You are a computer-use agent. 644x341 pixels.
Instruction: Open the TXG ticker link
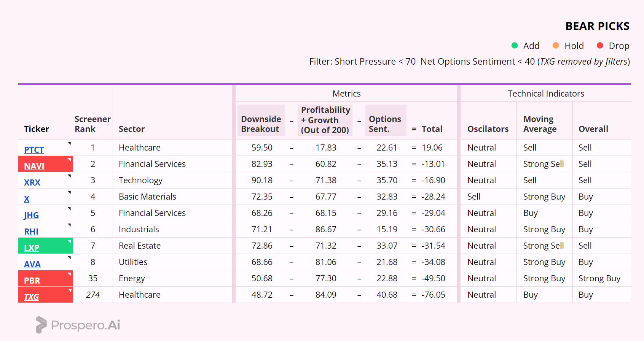32,297
